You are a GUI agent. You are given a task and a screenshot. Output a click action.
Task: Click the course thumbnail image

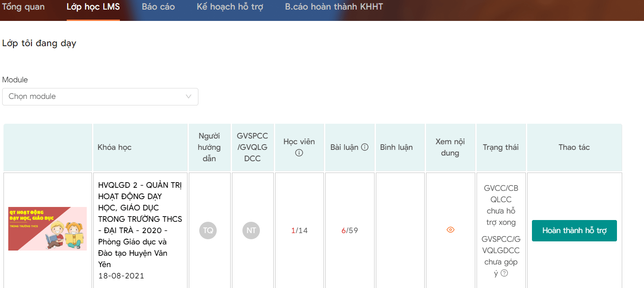tap(48, 229)
